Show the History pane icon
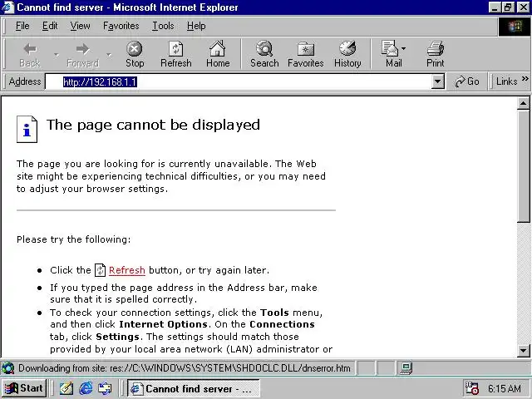Image resolution: width=532 pixels, height=399 pixels. coord(347,54)
